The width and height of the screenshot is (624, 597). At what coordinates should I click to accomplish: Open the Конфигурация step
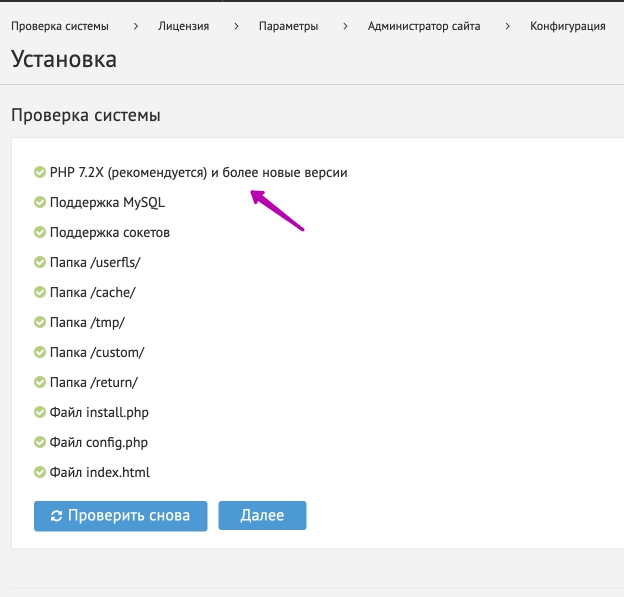[567, 26]
